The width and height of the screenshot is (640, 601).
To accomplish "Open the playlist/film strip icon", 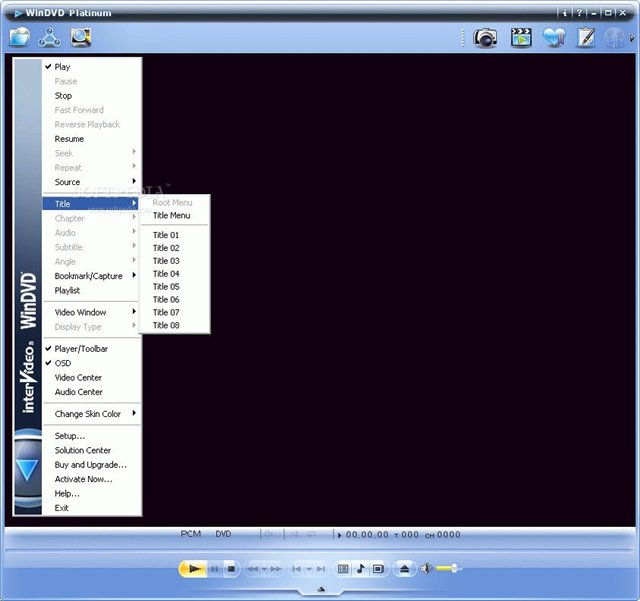I will pyautogui.click(x=343, y=569).
